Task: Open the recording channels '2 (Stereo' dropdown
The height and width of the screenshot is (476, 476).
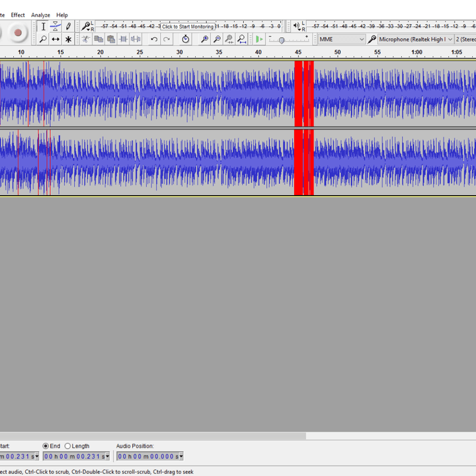Action: (x=465, y=39)
